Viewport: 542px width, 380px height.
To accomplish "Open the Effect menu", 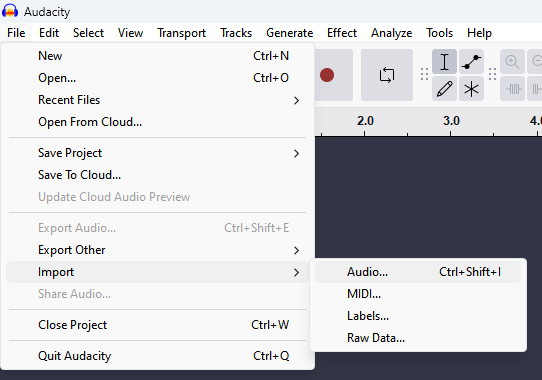I will pyautogui.click(x=342, y=33).
